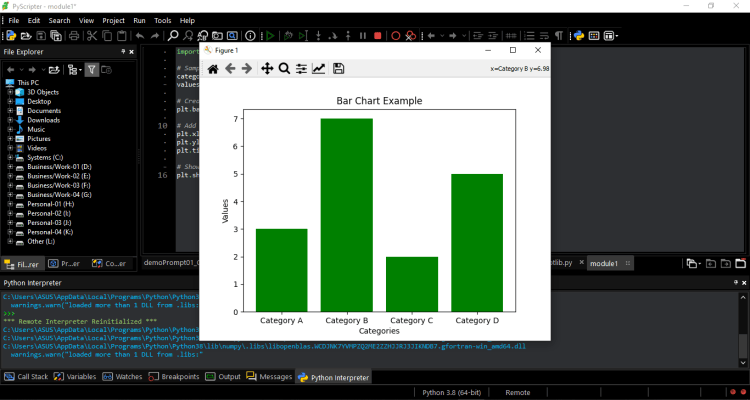Save the figure using the disk icon
This screenshot has width=750, height=400.
tap(339, 69)
